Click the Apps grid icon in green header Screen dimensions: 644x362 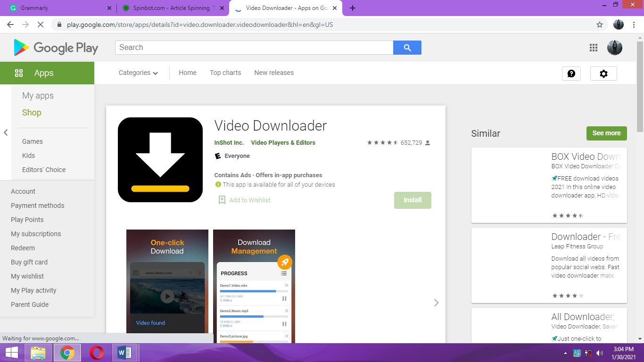click(19, 73)
